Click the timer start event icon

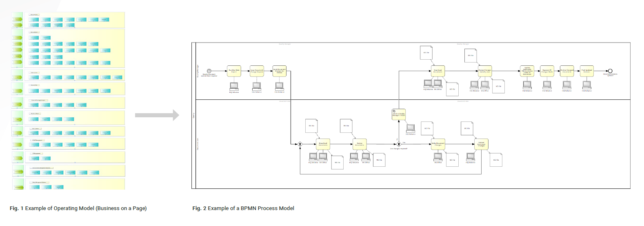(x=209, y=71)
